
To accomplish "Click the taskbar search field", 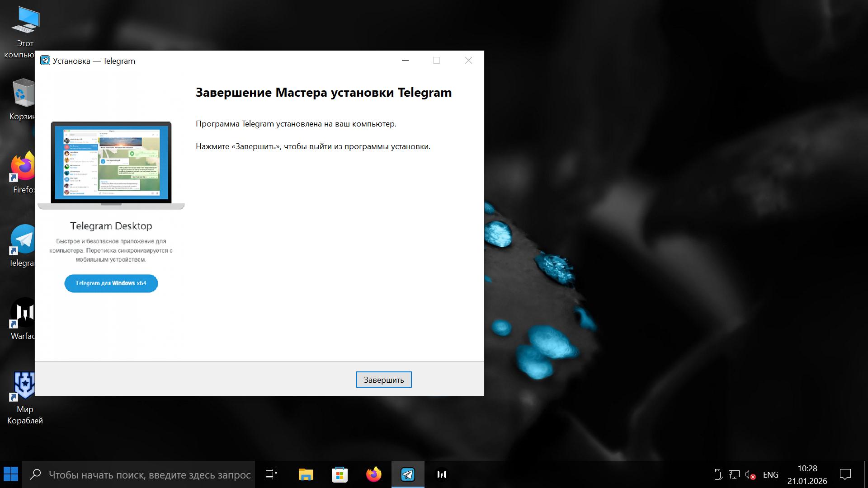I will click(149, 475).
